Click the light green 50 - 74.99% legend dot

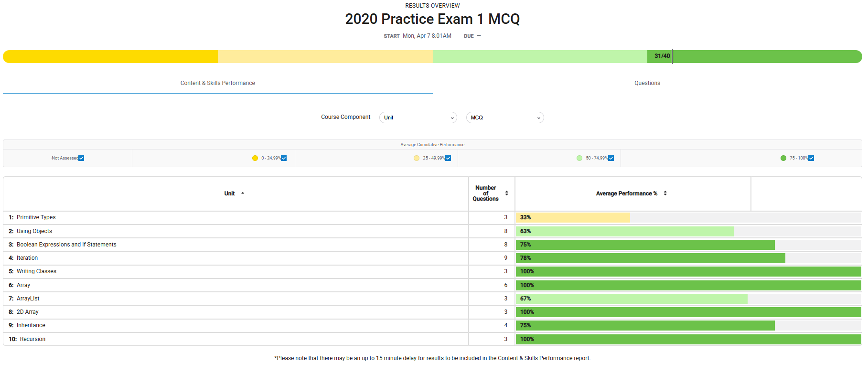click(579, 158)
